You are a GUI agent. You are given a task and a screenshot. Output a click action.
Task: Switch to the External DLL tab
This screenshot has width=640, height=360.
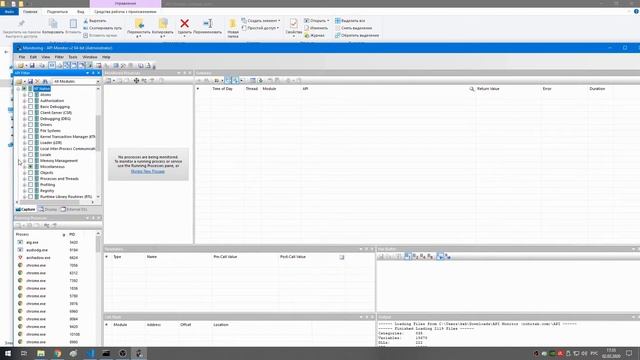[74, 209]
